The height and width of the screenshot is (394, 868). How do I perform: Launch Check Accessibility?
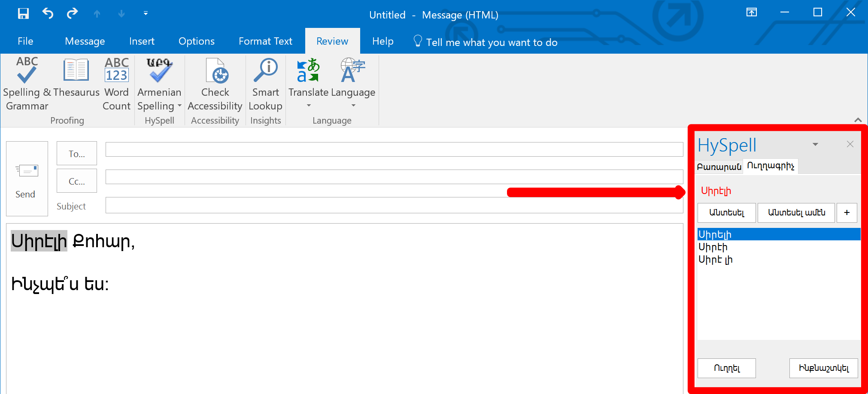pos(215,84)
